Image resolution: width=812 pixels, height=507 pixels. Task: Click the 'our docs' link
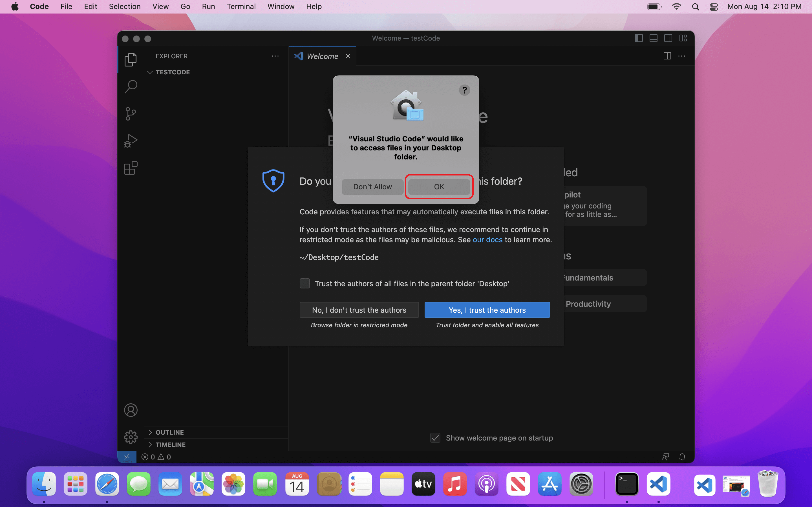coord(487,240)
